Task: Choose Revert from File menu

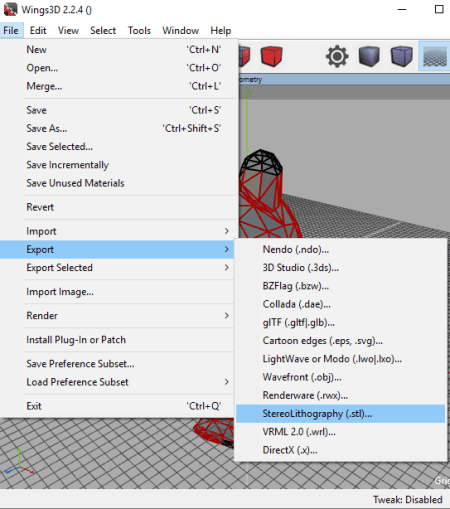Action: tap(119, 207)
